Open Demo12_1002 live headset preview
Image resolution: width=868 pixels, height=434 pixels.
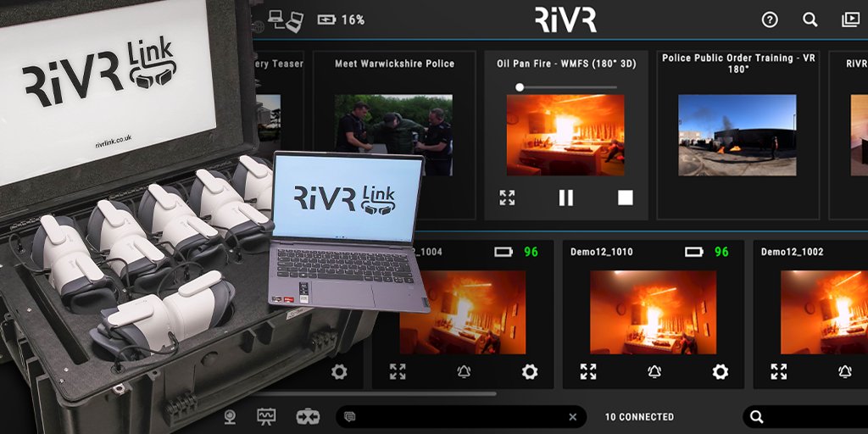pyautogui.click(x=824, y=312)
